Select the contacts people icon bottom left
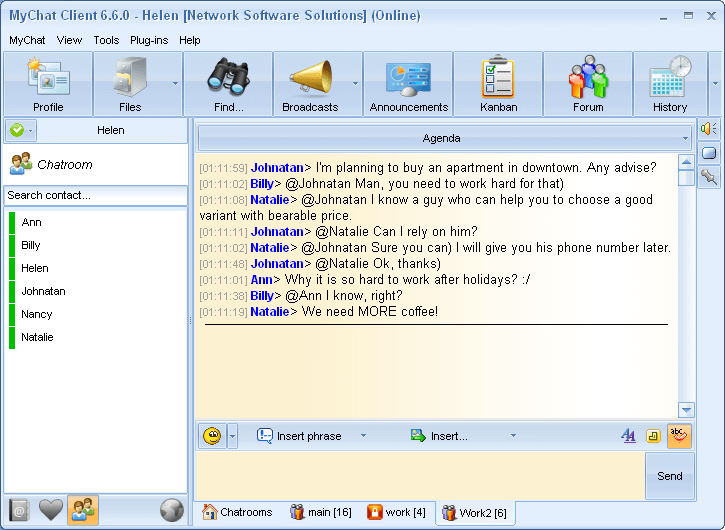The width and height of the screenshot is (725, 530). coord(83,510)
